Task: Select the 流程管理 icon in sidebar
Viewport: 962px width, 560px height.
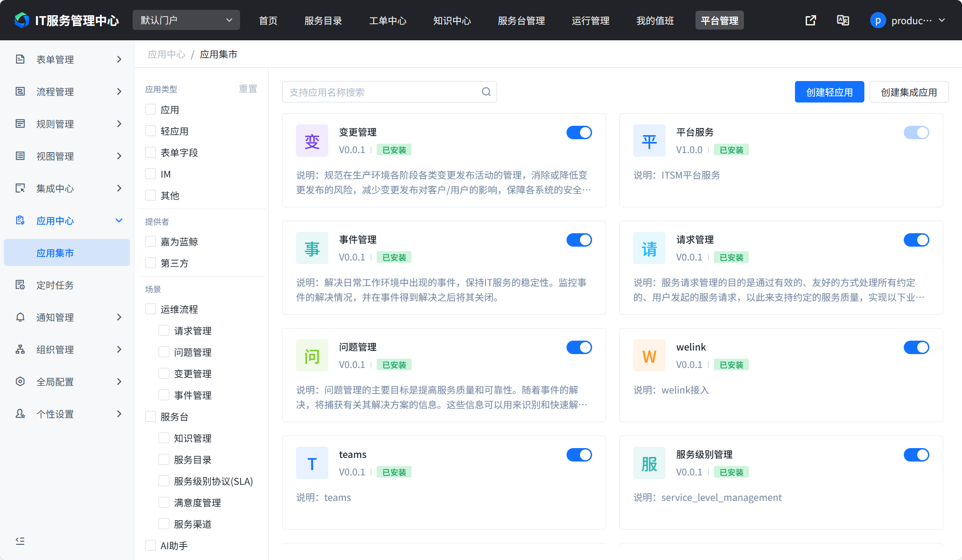Action: pos(20,91)
